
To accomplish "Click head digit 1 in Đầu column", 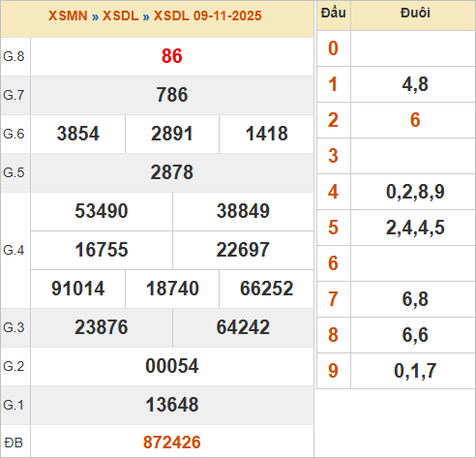I will [x=333, y=84].
